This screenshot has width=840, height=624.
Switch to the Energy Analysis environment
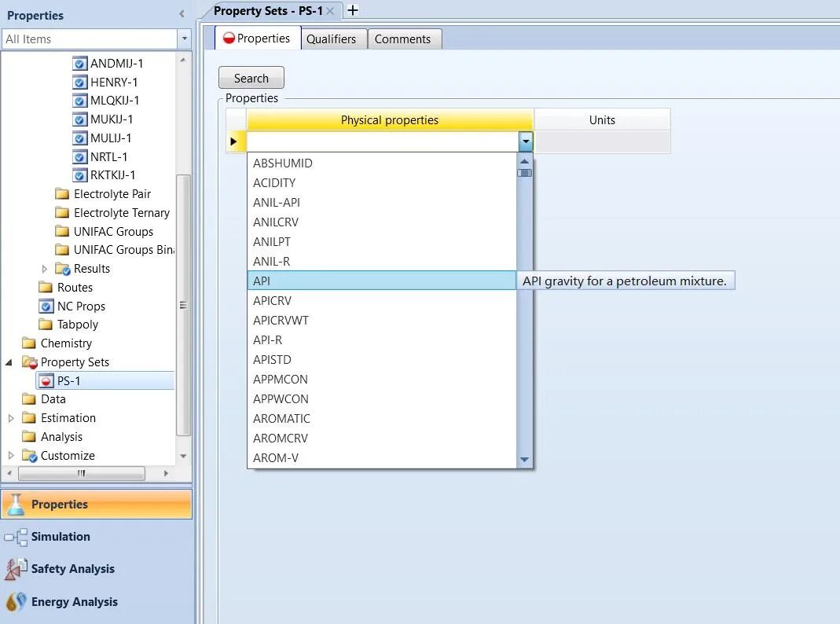pyautogui.click(x=97, y=601)
